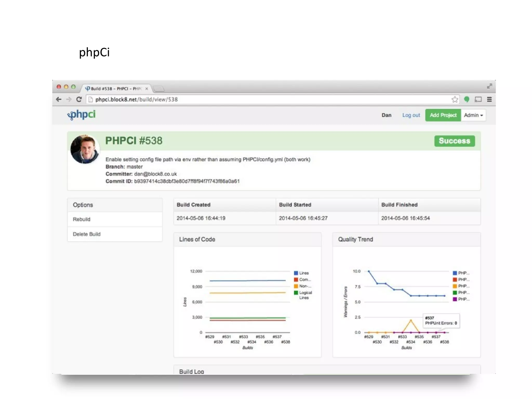Click the Log out link
This screenshot has height=399, width=532.
[411, 115]
